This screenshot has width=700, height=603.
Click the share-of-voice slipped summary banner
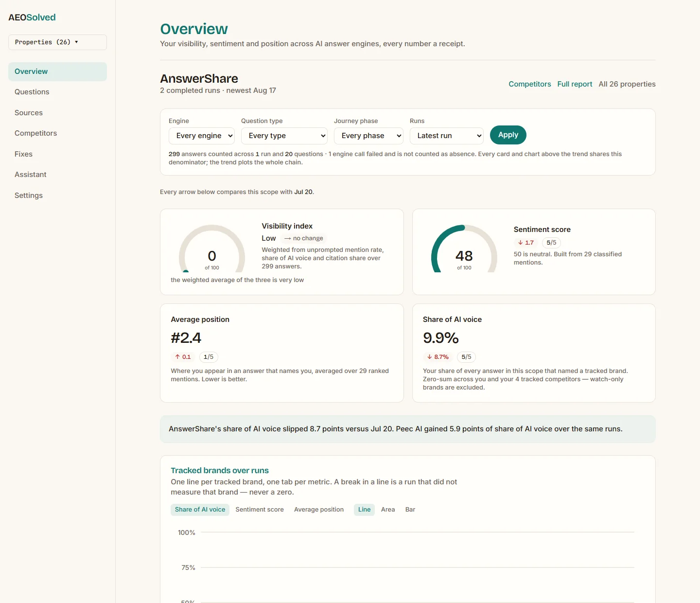[407, 429]
